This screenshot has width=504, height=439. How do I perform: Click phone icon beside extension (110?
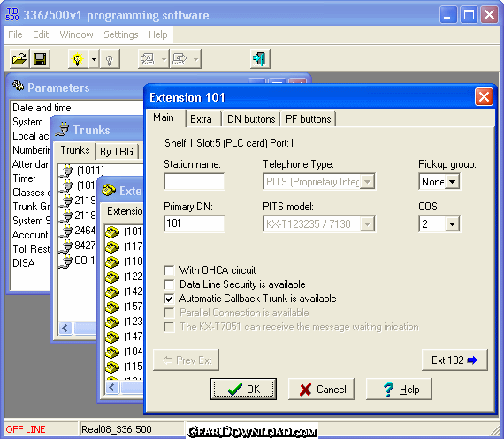112,261
